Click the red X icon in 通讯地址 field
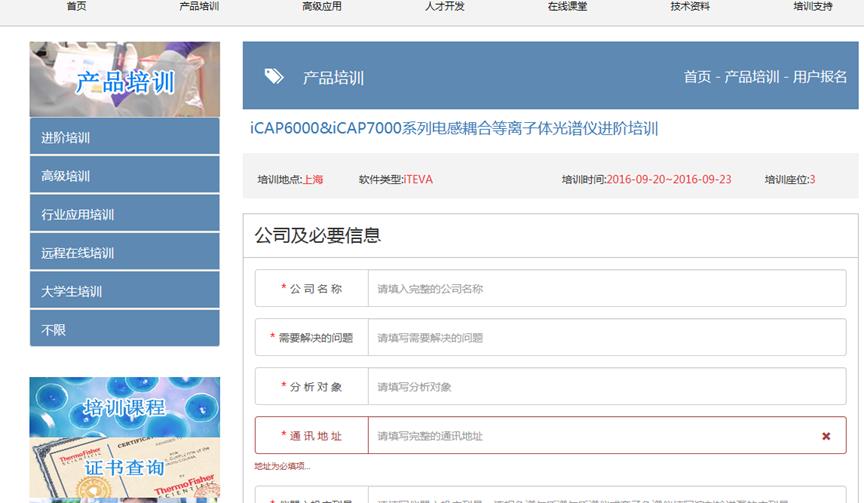The width and height of the screenshot is (864, 503). (826, 436)
